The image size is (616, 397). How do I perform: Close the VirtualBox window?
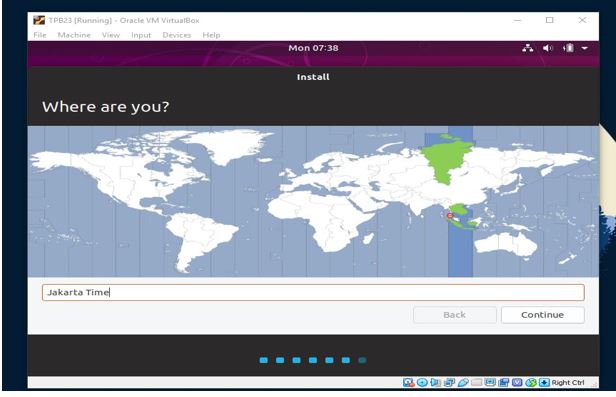582,20
